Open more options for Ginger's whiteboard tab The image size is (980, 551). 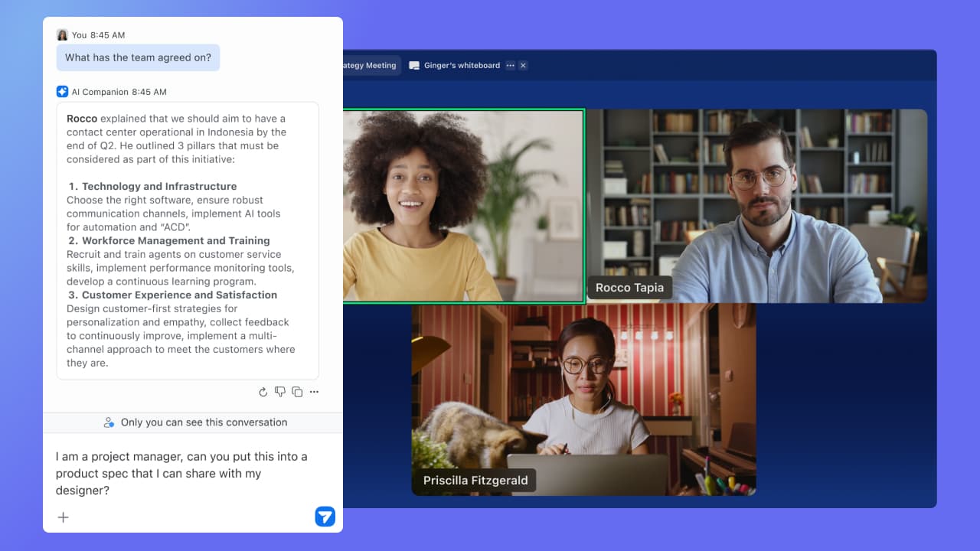[511, 66]
